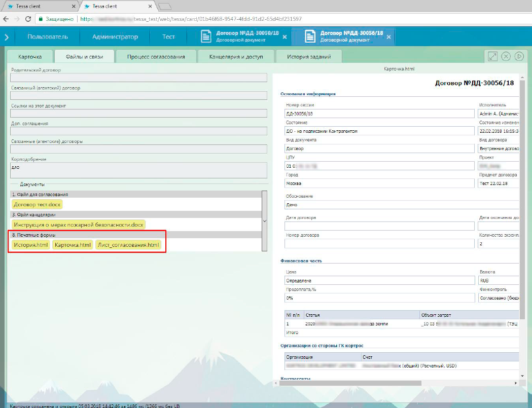Switch to the Карточка tab
The width and height of the screenshot is (532, 408).
[30, 57]
